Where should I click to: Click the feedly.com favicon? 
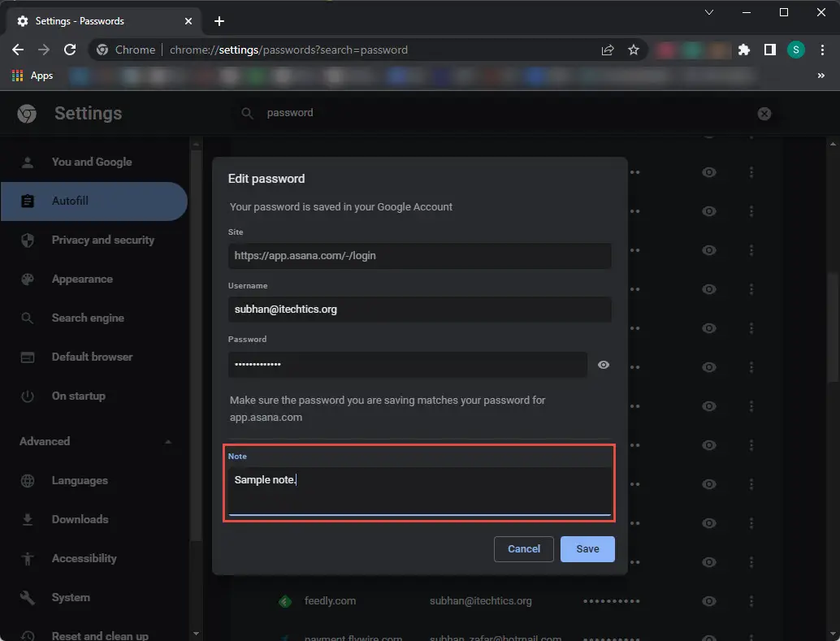285,601
